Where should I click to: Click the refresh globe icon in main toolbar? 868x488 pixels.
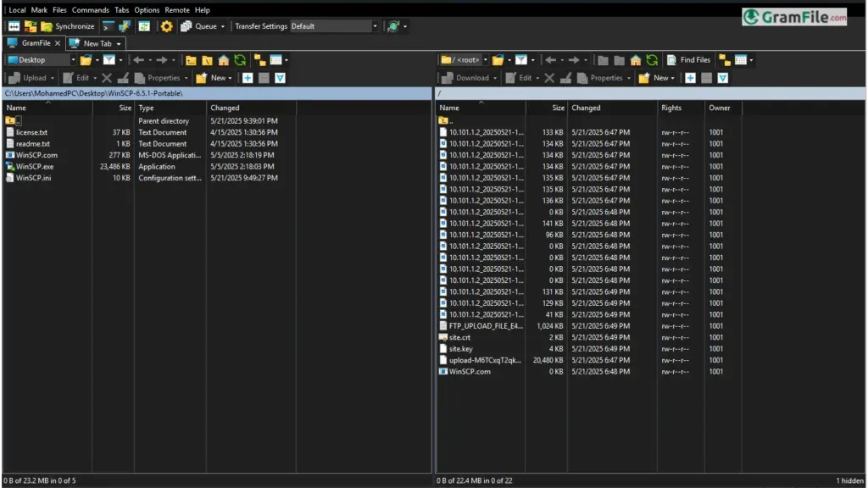[x=393, y=26]
